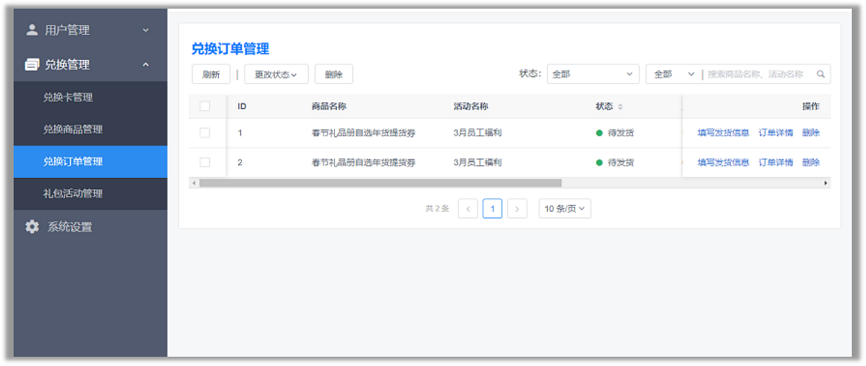Go to previous page arrow
866x366 pixels.
(x=468, y=209)
